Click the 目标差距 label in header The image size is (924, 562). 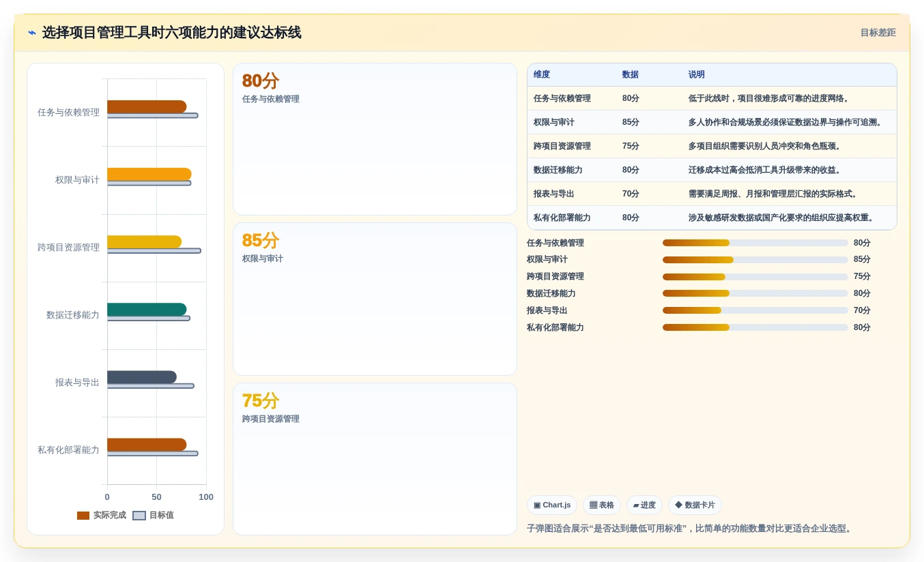tap(878, 33)
